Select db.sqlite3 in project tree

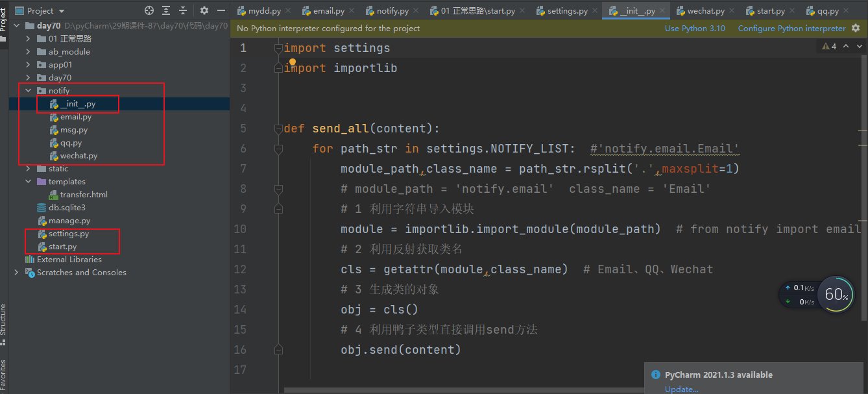click(67, 208)
